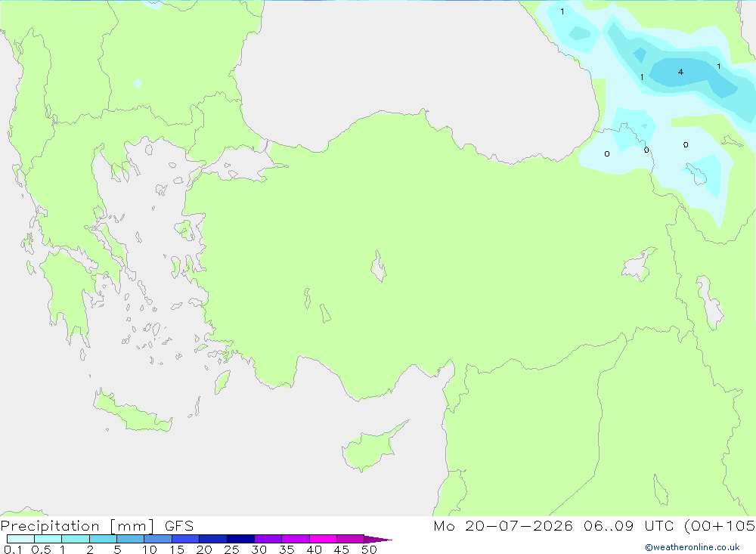
Task: Pick the legend swatch between 40 and 45
Action: click(x=323, y=539)
